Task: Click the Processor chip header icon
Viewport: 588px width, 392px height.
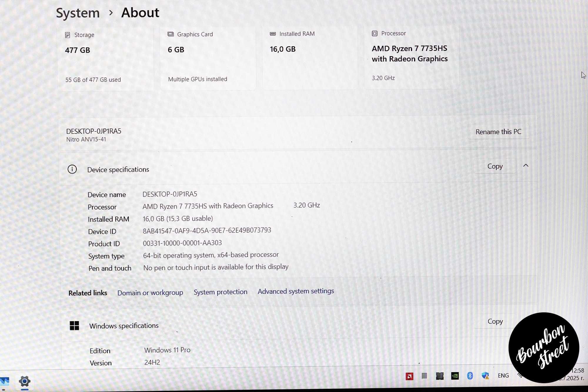Action: 375,33
